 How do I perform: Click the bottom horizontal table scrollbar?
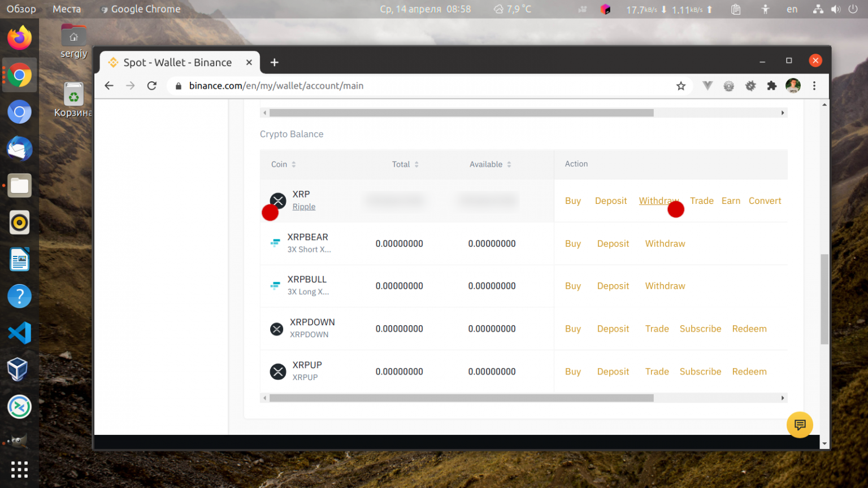461,398
